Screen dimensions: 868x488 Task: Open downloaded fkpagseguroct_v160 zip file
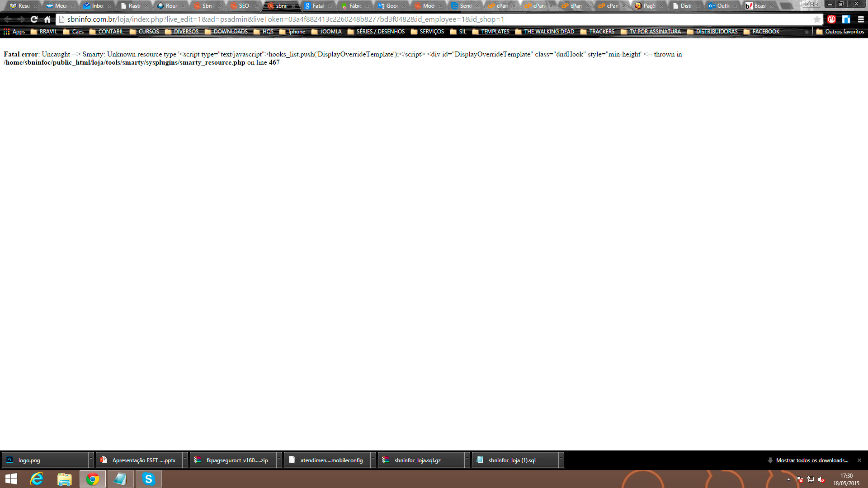[233, 460]
